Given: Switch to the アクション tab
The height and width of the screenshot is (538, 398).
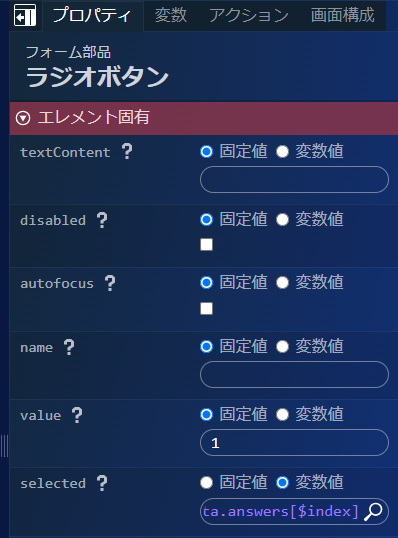Looking at the screenshot, I should 249,15.
